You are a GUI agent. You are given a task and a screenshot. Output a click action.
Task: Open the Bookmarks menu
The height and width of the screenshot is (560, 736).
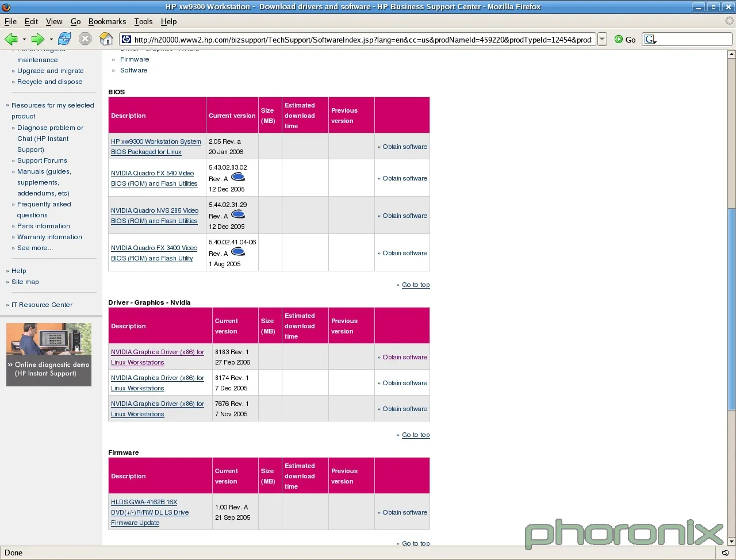point(107,21)
